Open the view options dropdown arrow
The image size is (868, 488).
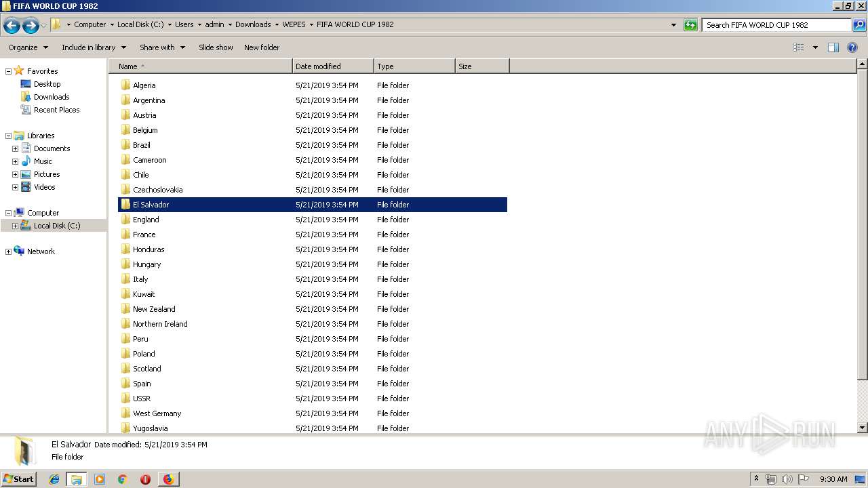pyautogui.click(x=815, y=47)
